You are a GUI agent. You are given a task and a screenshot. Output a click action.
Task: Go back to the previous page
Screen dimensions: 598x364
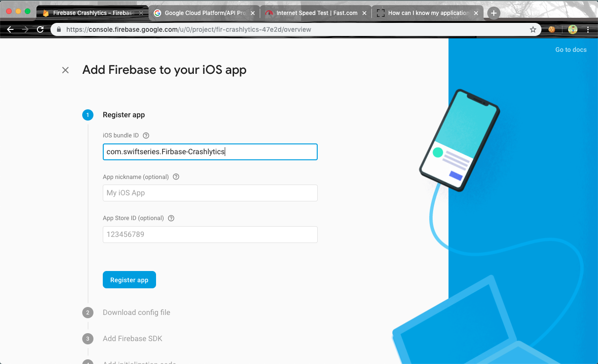click(x=10, y=29)
